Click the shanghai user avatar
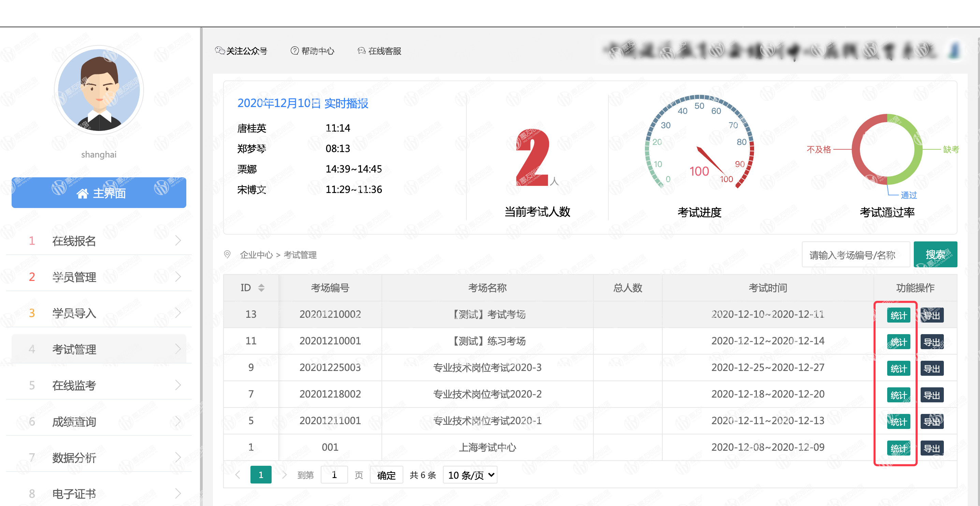Viewport: 980px width, 506px height. click(x=99, y=90)
